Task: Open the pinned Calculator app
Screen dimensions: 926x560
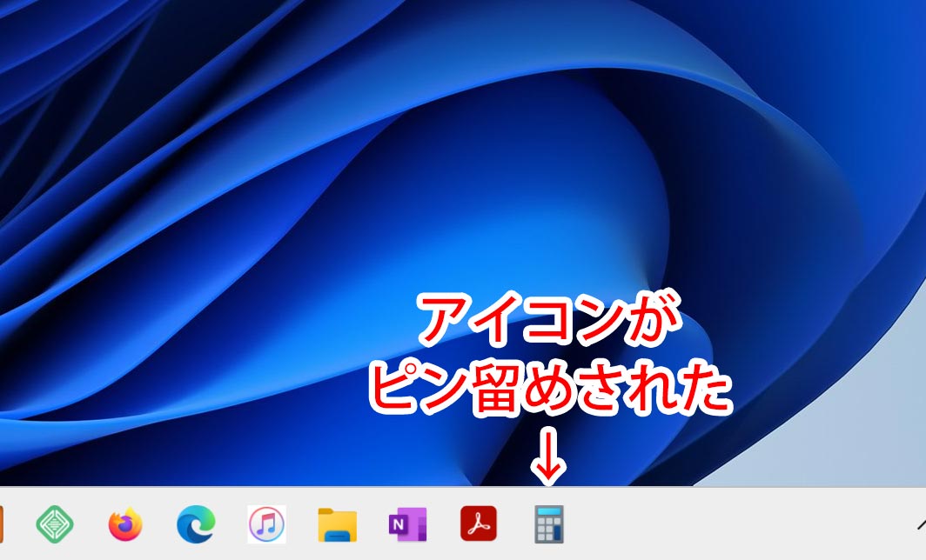Action: (x=549, y=524)
